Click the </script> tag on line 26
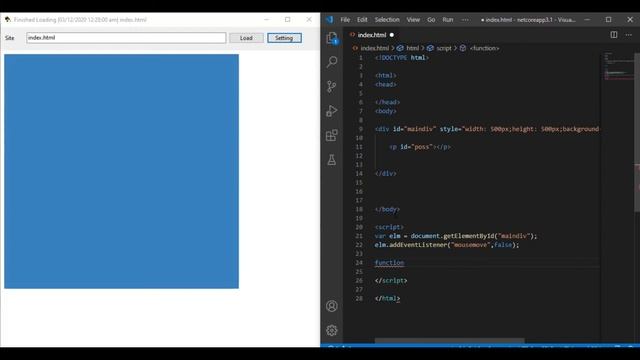Image resolution: width=640 pixels, height=360 pixels. 391,280
